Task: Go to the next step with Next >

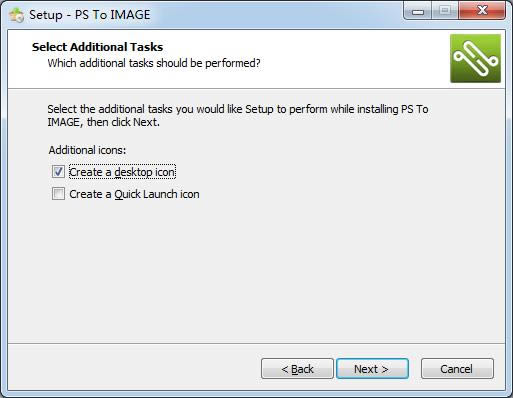Action: (x=372, y=369)
